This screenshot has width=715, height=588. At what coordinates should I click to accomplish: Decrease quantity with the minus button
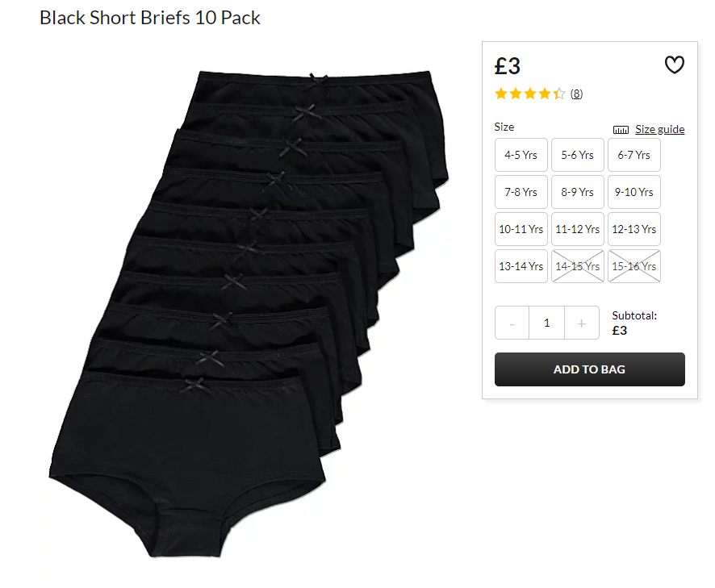click(512, 323)
